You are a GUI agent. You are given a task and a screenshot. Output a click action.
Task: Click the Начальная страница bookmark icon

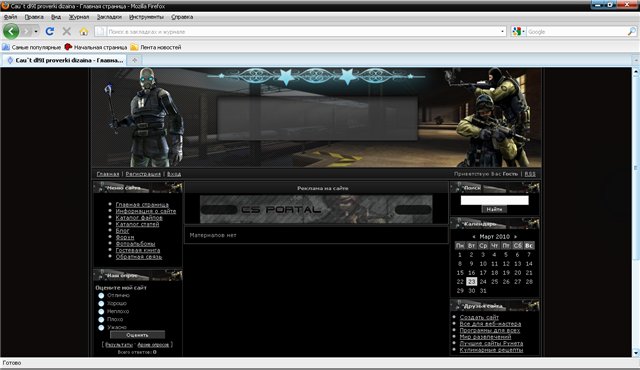[x=68, y=47]
